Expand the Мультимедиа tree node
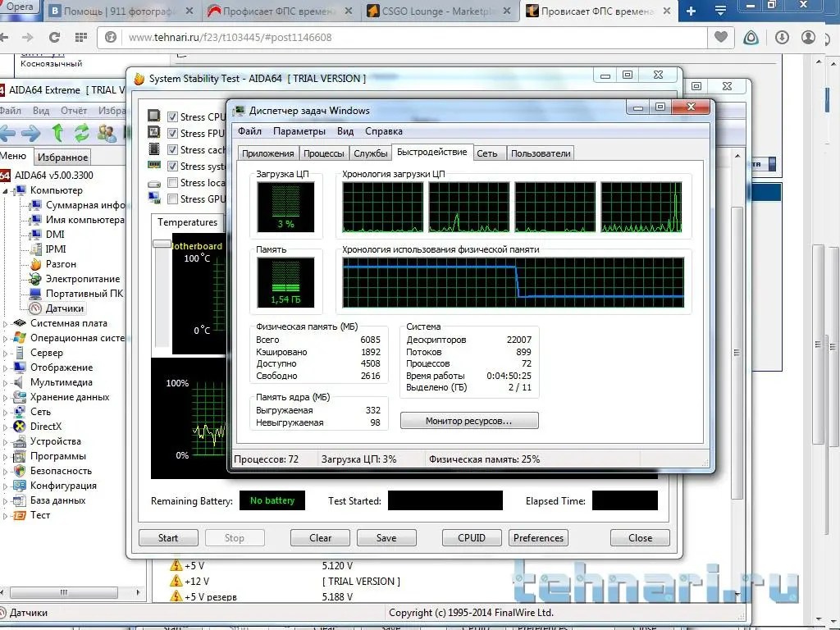This screenshot has height=630, width=840. click(5, 382)
